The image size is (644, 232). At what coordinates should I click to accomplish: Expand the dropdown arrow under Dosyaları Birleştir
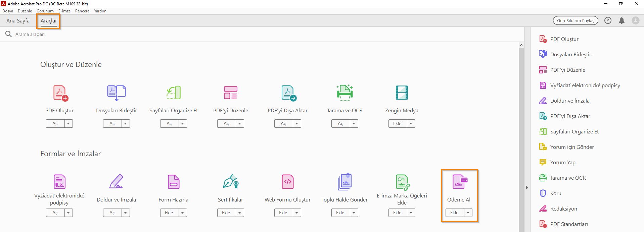pyautogui.click(x=126, y=124)
